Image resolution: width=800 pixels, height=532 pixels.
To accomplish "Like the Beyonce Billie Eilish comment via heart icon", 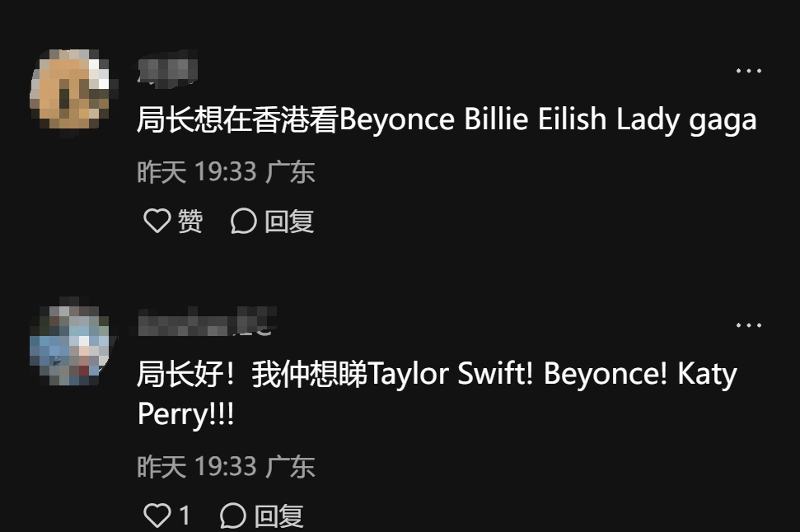I will click(157, 221).
